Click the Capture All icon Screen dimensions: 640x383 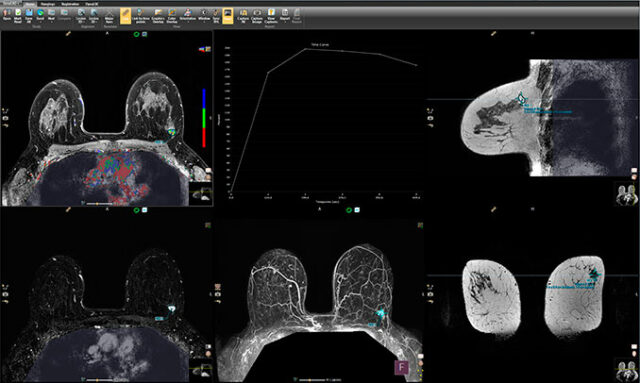[243, 16]
